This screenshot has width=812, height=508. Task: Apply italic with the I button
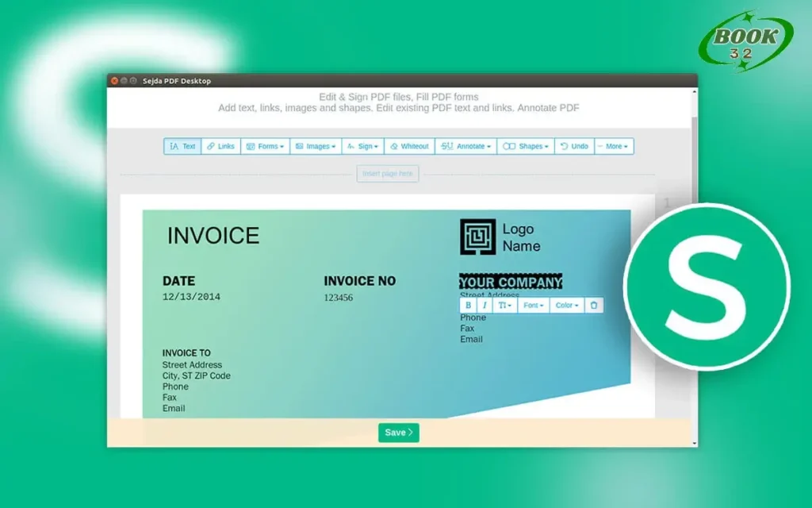pos(485,306)
